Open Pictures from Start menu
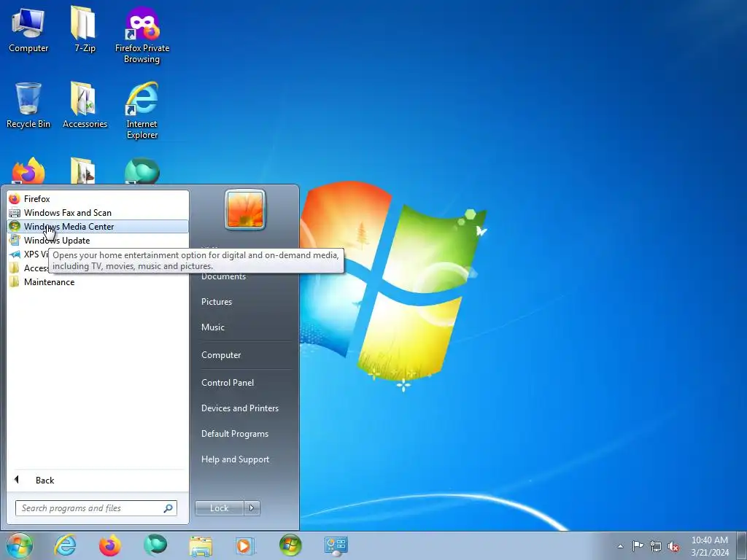 coord(217,302)
